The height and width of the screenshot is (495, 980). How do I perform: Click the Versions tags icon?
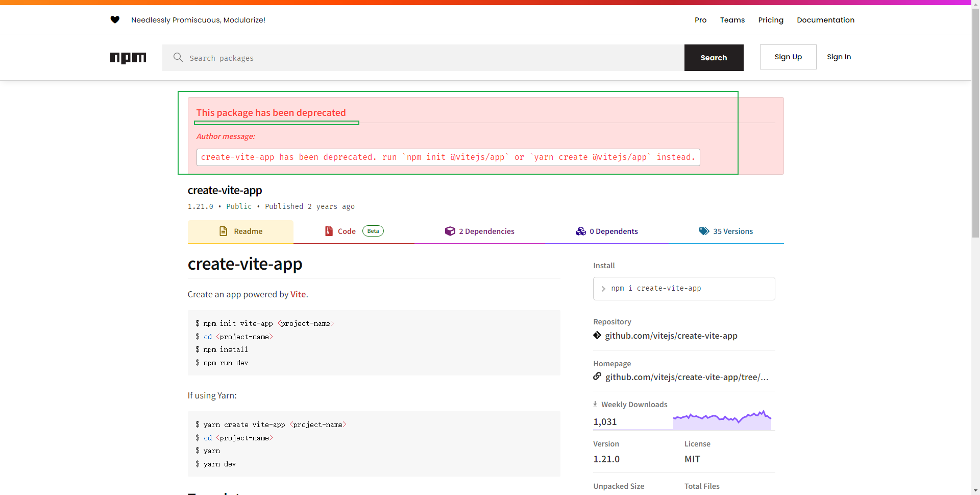(704, 231)
